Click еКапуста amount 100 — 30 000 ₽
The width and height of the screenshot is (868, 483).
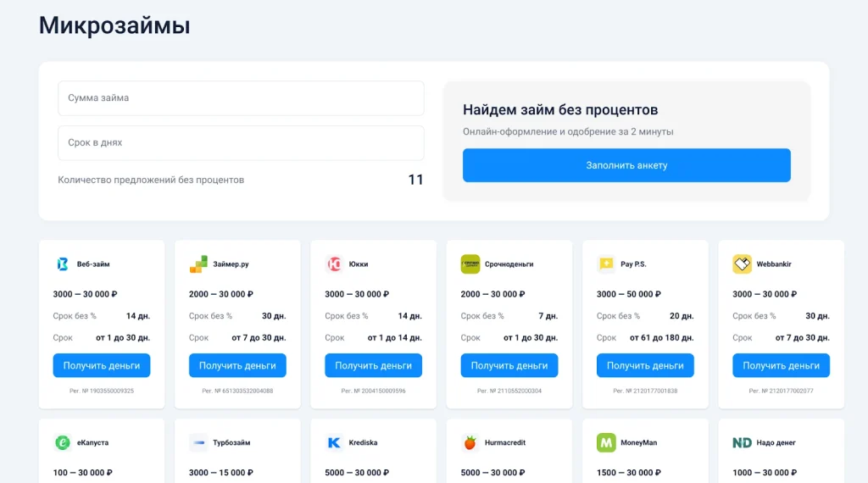click(x=82, y=473)
